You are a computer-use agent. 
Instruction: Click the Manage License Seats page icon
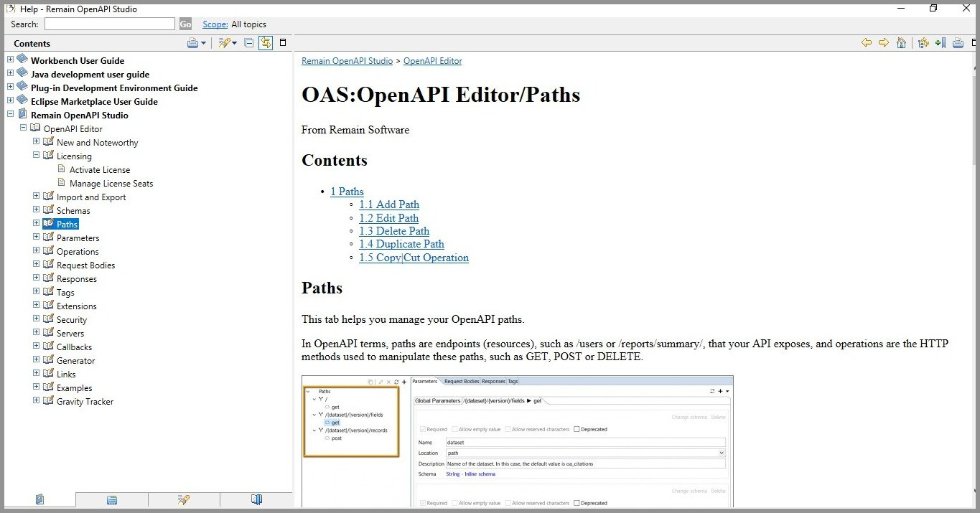coord(62,183)
